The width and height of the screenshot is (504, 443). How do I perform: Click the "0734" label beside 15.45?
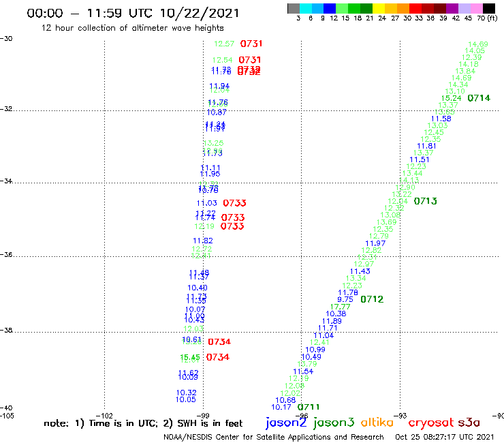[x=218, y=357]
